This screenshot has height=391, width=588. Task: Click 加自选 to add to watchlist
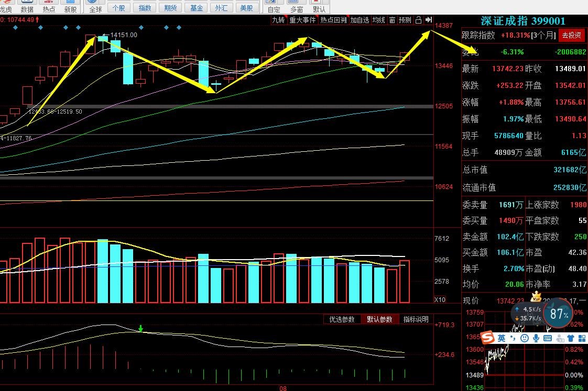(360, 20)
